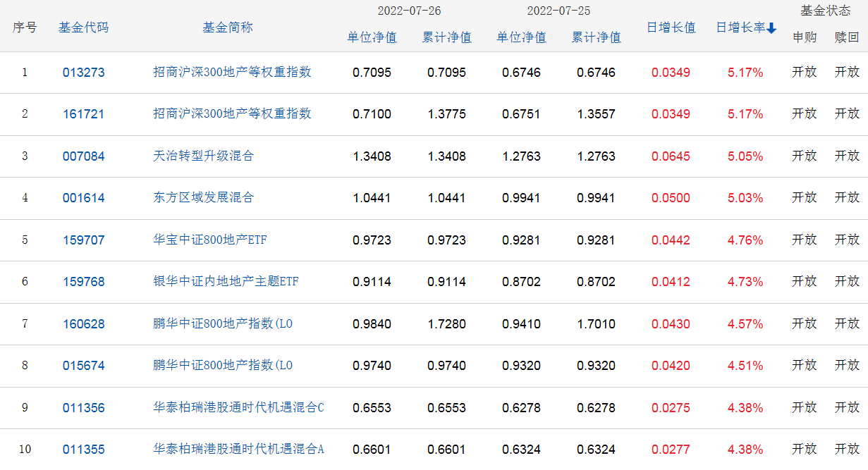The width and height of the screenshot is (868, 470).
Task: Open fund code 007084 link
Action: click(83, 156)
